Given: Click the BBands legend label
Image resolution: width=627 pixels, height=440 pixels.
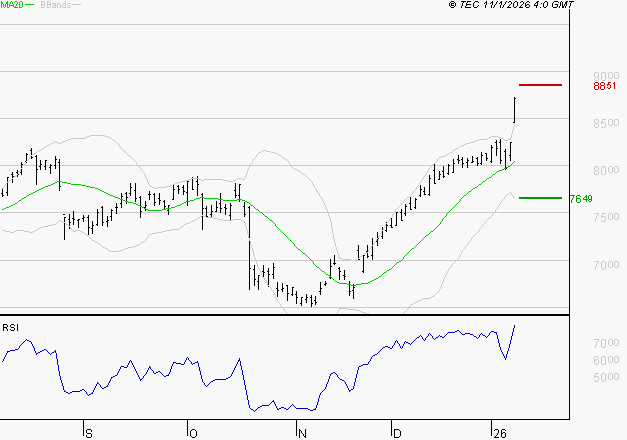Looking at the screenshot, I should click(x=56, y=5).
